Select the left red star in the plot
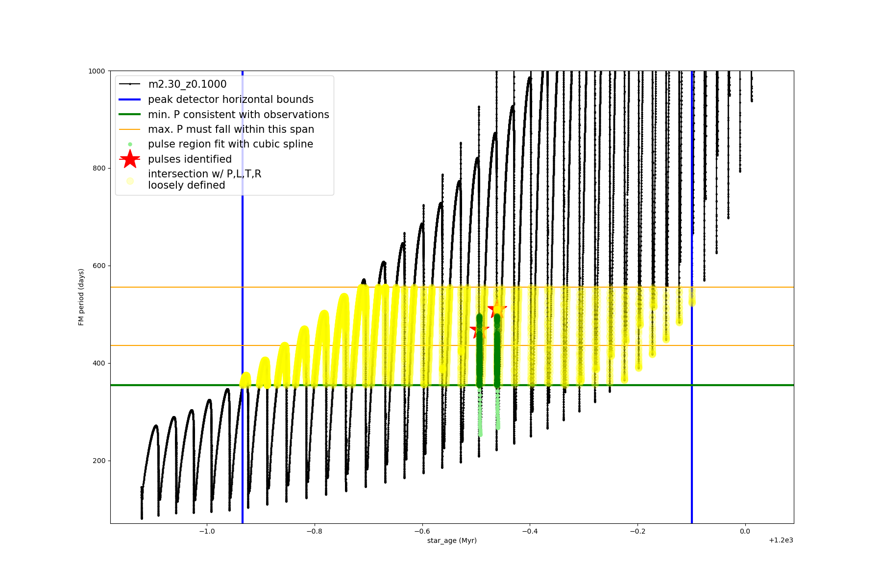The image size is (882, 588). [x=479, y=329]
